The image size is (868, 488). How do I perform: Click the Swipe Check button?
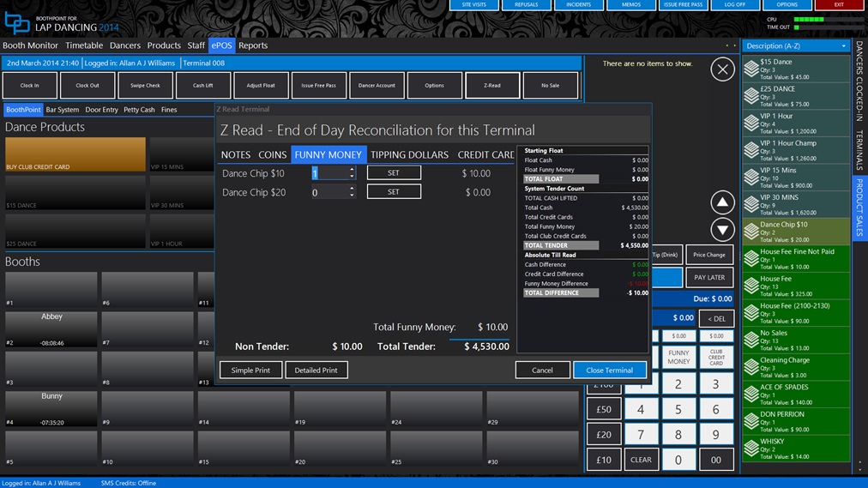[x=145, y=85]
